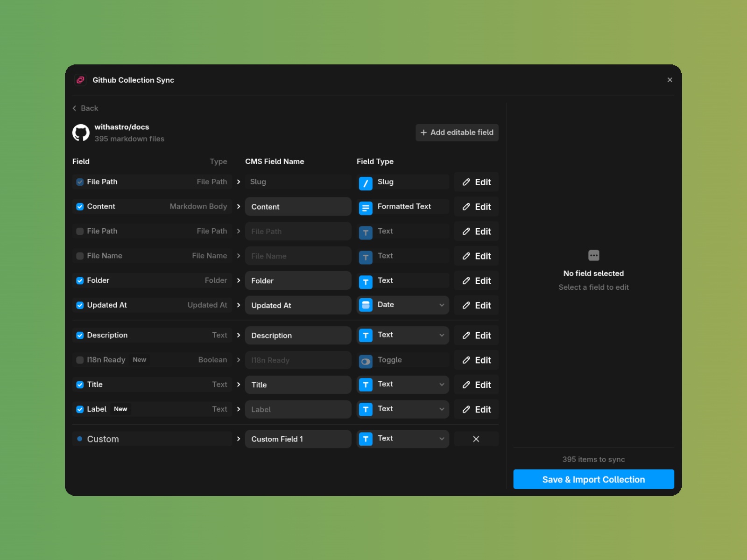Click the Back navigation link
The image size is (747, 560).
pyautogui.click(x=85, y=108)
